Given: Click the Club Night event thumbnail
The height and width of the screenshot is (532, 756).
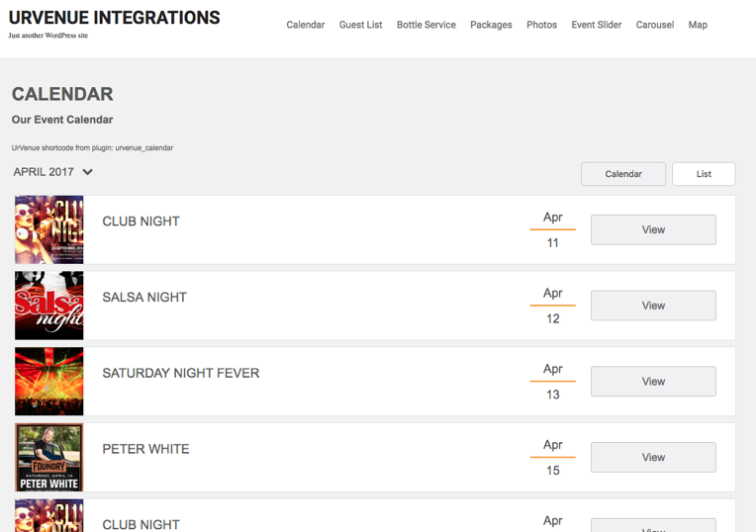Looking at the screenshot, I should click(x=49, y=229).
